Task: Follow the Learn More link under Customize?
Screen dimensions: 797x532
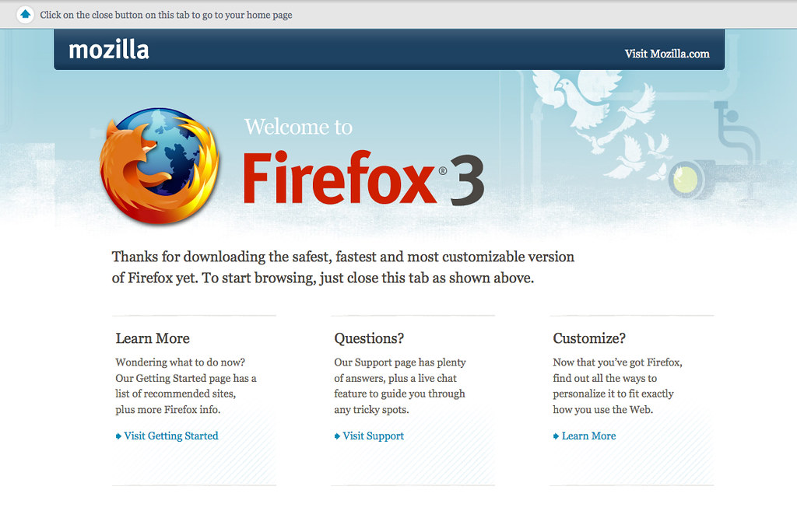Action: (588, 436)
